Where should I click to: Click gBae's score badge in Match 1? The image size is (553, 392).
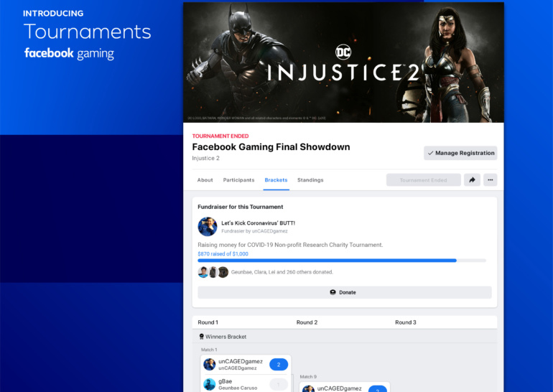(x=279, y=384)
